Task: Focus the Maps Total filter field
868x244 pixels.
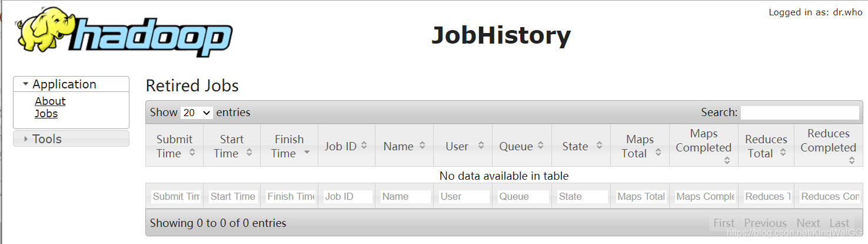Action: pyautogui.click(x=641, y=197)
